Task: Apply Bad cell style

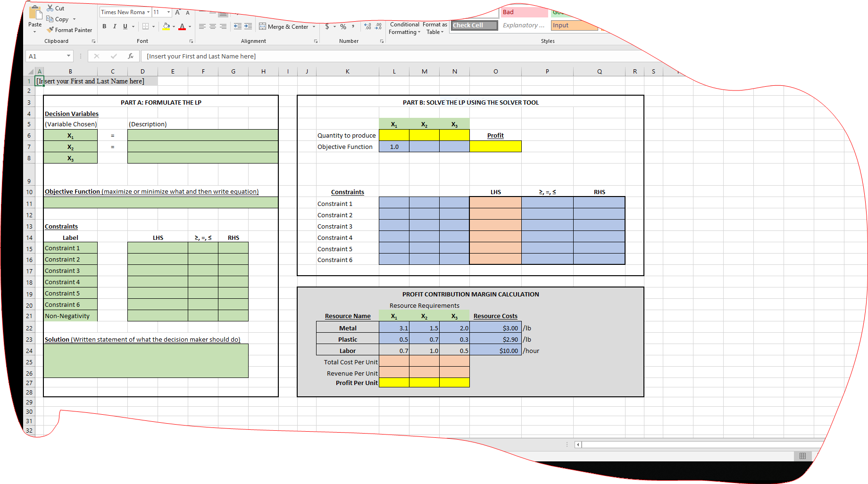Action: pyautogui.click(x=524, y=12)
